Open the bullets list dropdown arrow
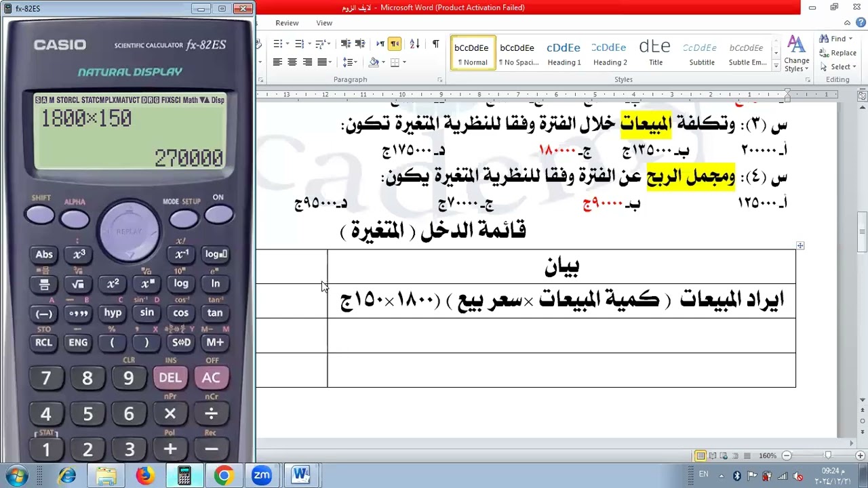 coord(289,44)
